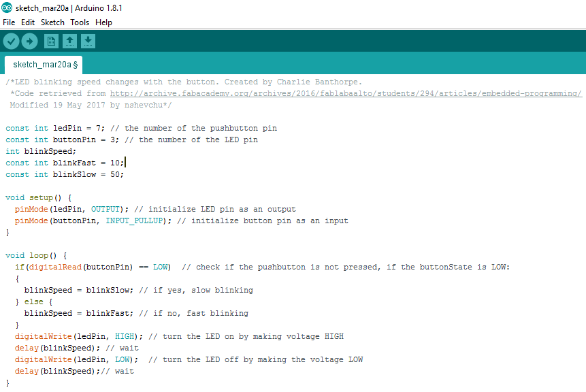Select the sketch_mar20a tab

pyautogui.click(x=44, y=65)
